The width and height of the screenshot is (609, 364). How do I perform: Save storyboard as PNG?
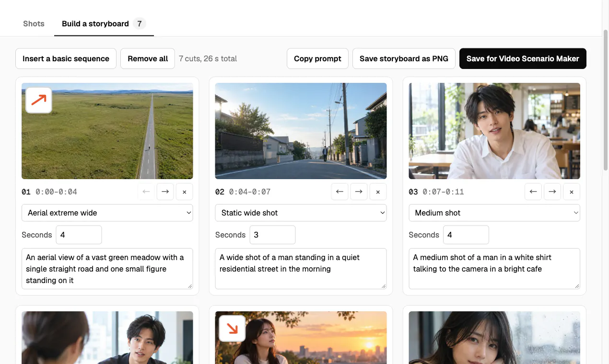[x=404, y=58]
